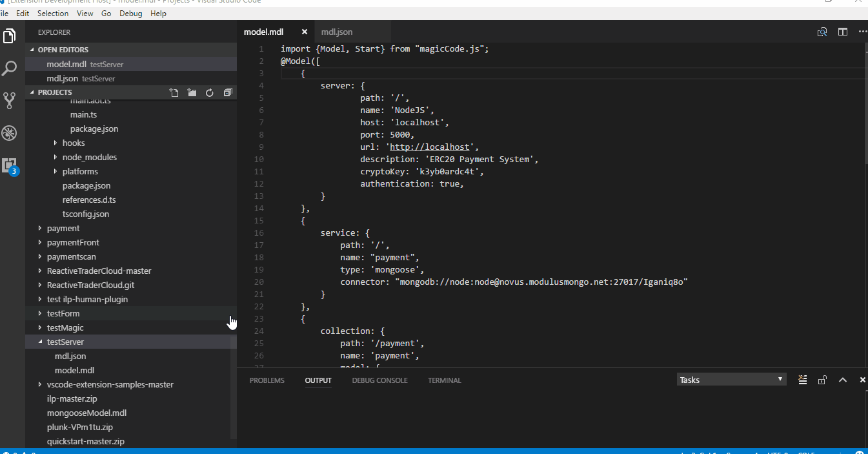Click the mongodb connector string line
Screen dimensions: 868x454
point(514,282)
